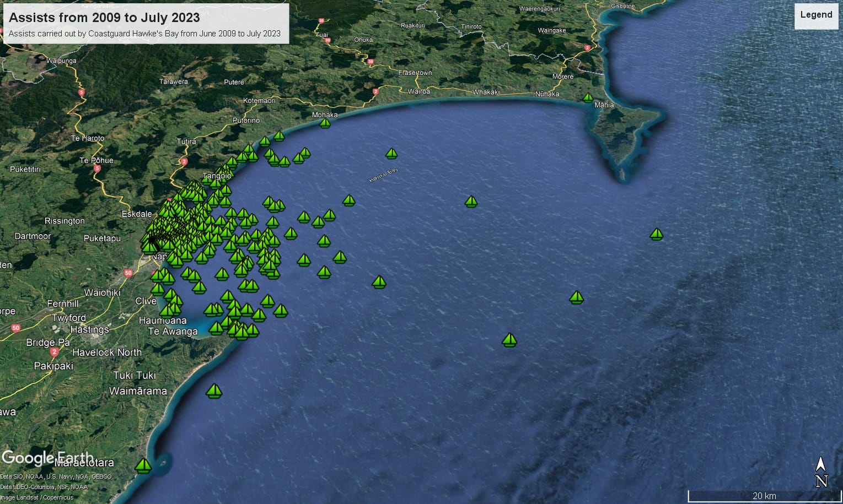Image resolution: width=843 pixels, height=504 pixels.
Task: Click the highway 5 shield near Waipunga
Action: [82, 93]
